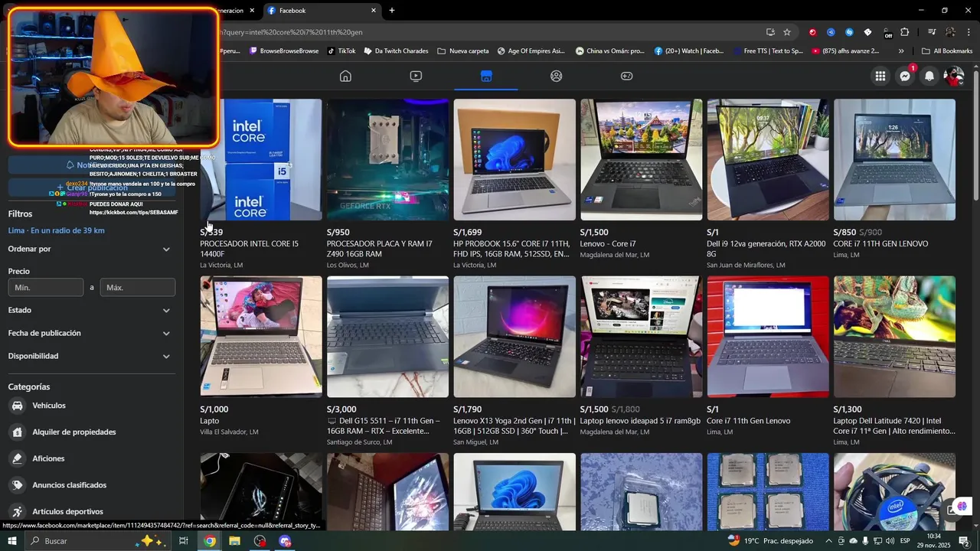Open the Chrome extensions puzzle icon
This screenshot has height=551, width=980.
point(905,32)
